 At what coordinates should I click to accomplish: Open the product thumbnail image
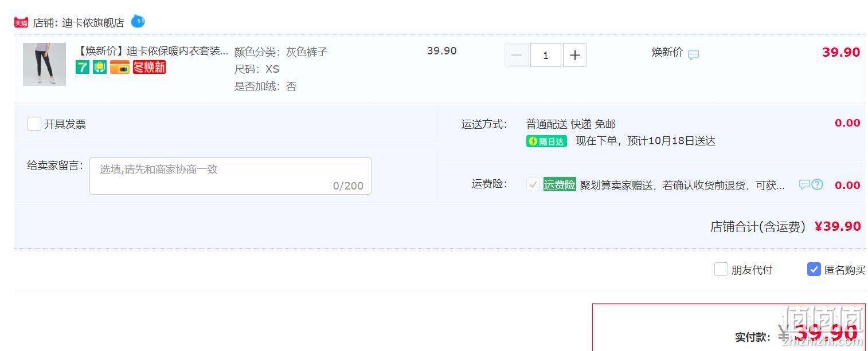[x=44, y=64]
